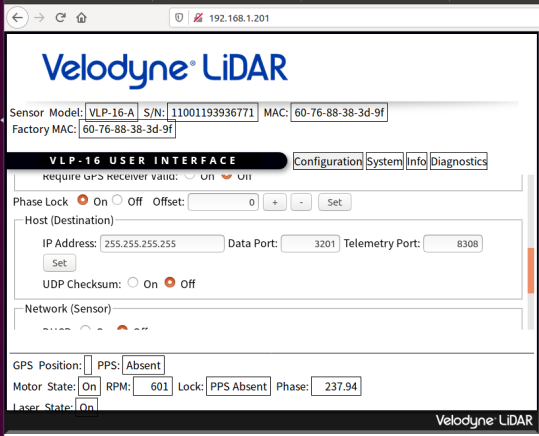Click the VLP-16-A sensor model value
The width and height of the screenshot is (539, 436).
point(111,112)
